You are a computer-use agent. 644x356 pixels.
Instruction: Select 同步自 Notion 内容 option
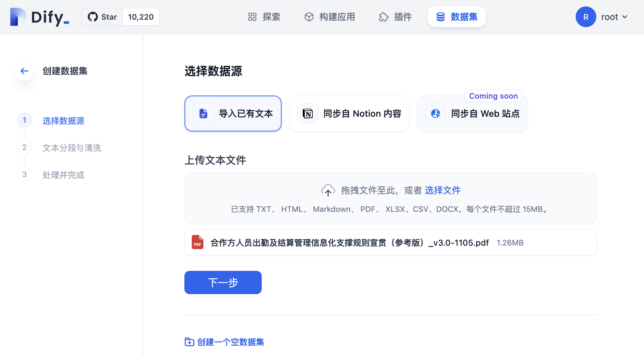[x=349, y=114]
